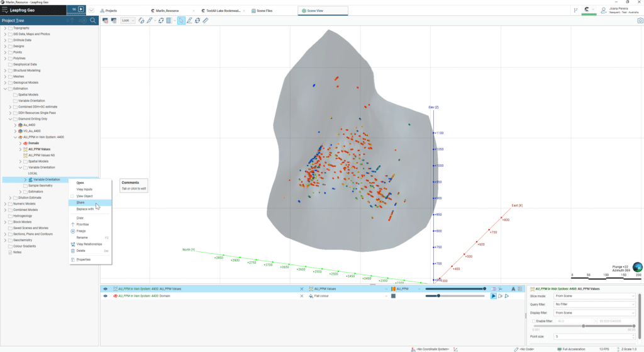Select the arrow pointer tool in scene toolbar
644x352 pixels.
click(181, 20)
